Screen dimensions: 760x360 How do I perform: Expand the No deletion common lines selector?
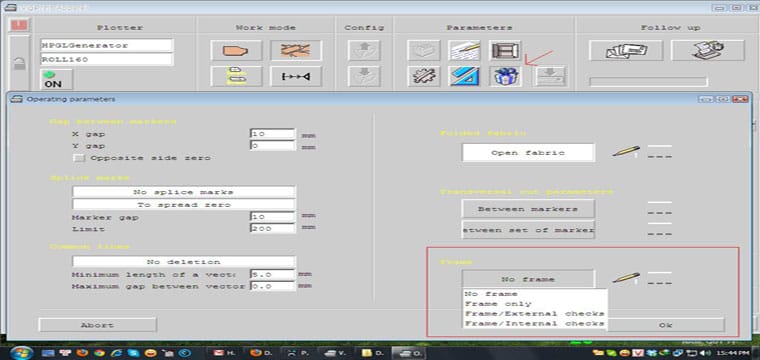point(184,262)
